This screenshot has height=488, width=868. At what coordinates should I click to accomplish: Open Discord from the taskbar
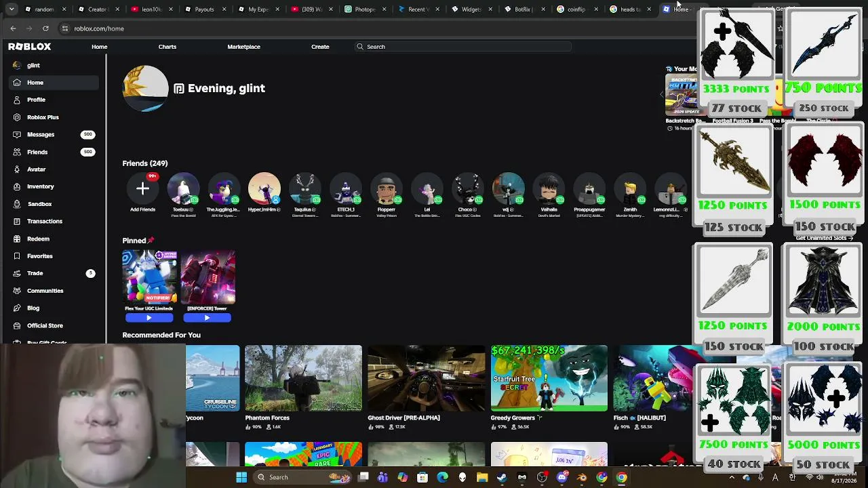(x=561, y=477)
